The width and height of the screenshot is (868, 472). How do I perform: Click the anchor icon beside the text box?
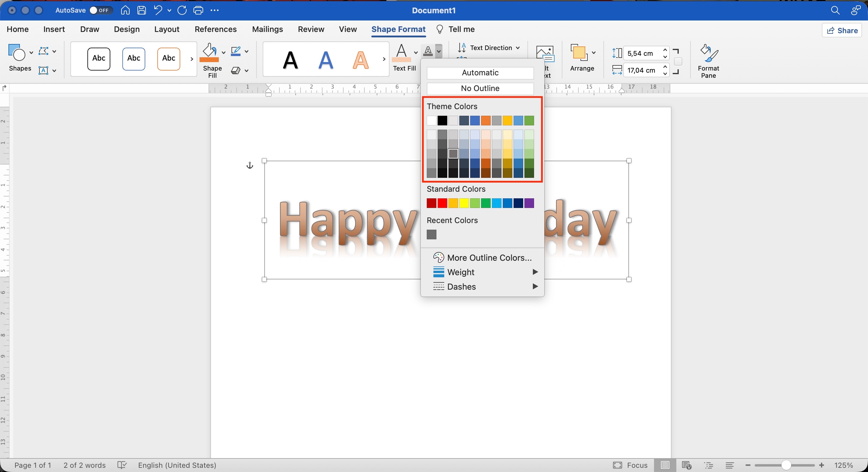[x=250, y=165]
